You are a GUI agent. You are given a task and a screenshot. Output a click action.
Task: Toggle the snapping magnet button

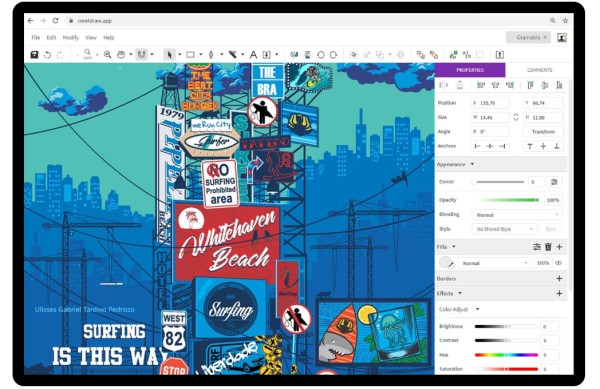(x=142, y=55)
